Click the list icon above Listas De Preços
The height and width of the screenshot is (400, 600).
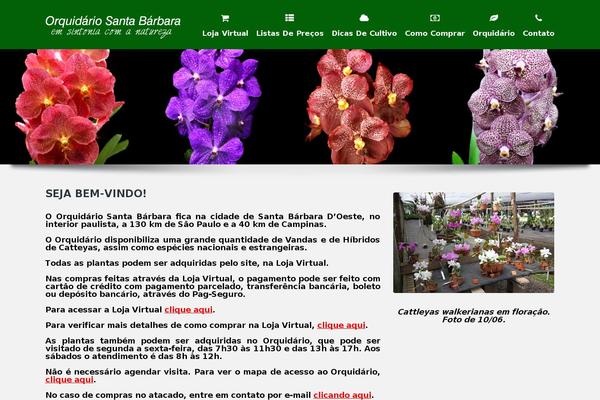[290, 18]
